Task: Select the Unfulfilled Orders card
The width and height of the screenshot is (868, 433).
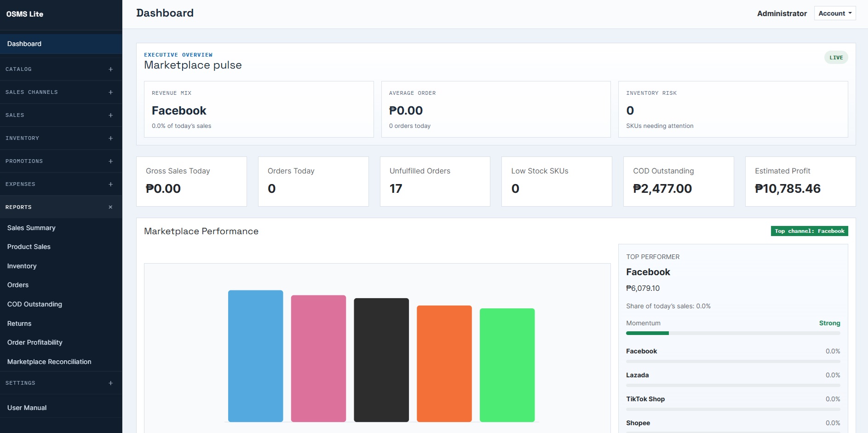Action: 435,181
